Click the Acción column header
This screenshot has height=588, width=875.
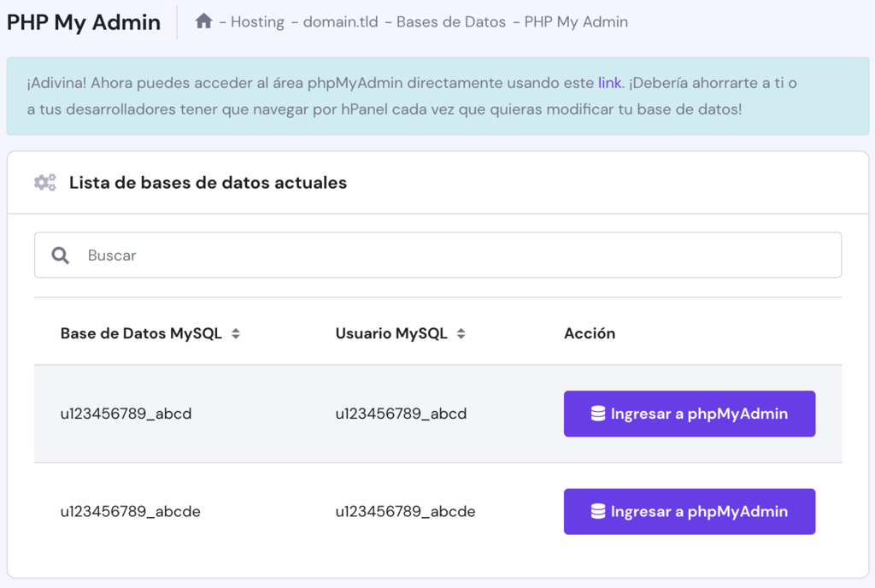[590, 333]
